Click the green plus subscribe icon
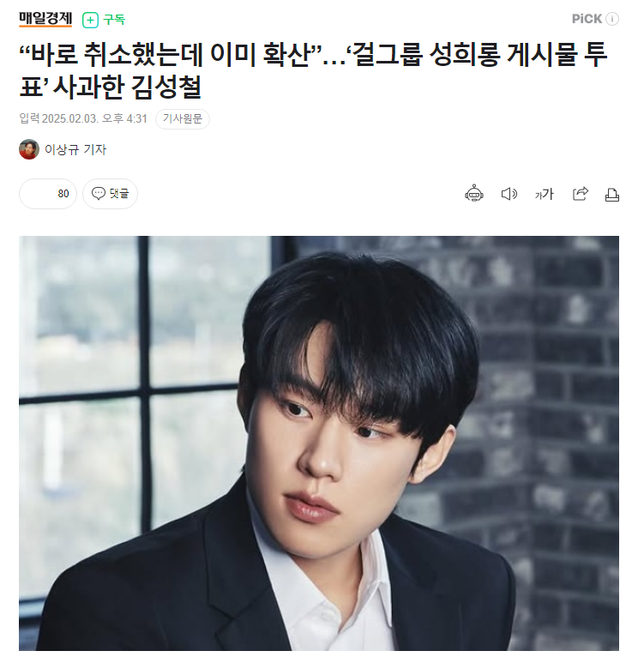The image size is (644, 663). [90, 20]
